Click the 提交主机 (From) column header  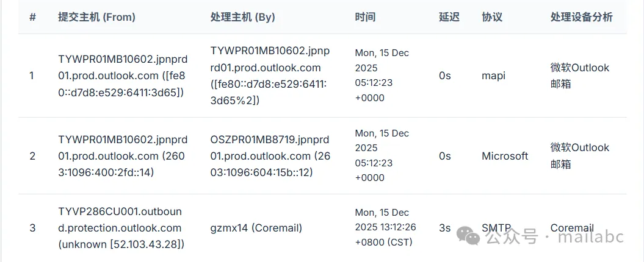tap(96, 17)
